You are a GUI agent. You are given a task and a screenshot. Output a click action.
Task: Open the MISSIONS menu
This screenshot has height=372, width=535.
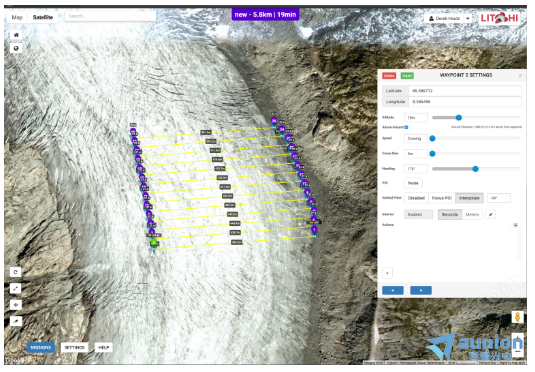coord(41,348)
